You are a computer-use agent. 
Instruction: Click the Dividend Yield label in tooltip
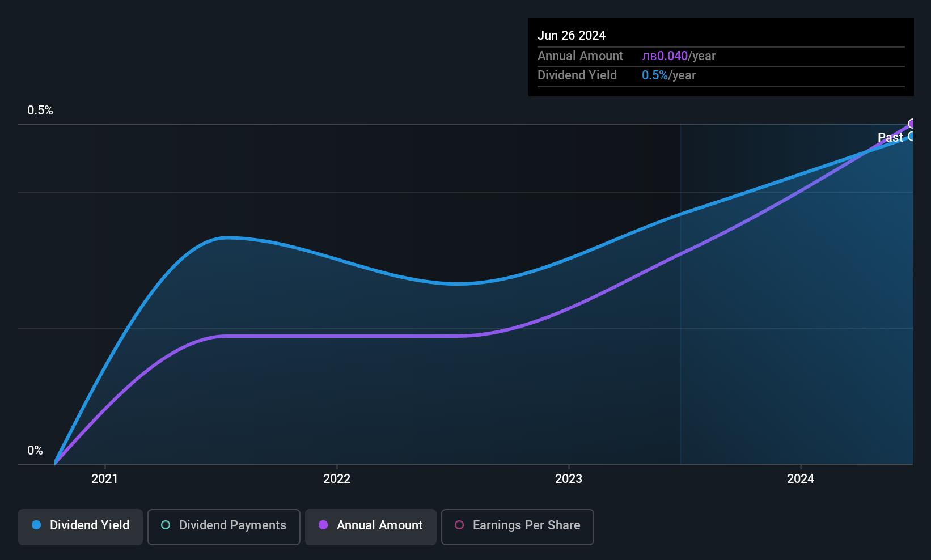(577, 75)
